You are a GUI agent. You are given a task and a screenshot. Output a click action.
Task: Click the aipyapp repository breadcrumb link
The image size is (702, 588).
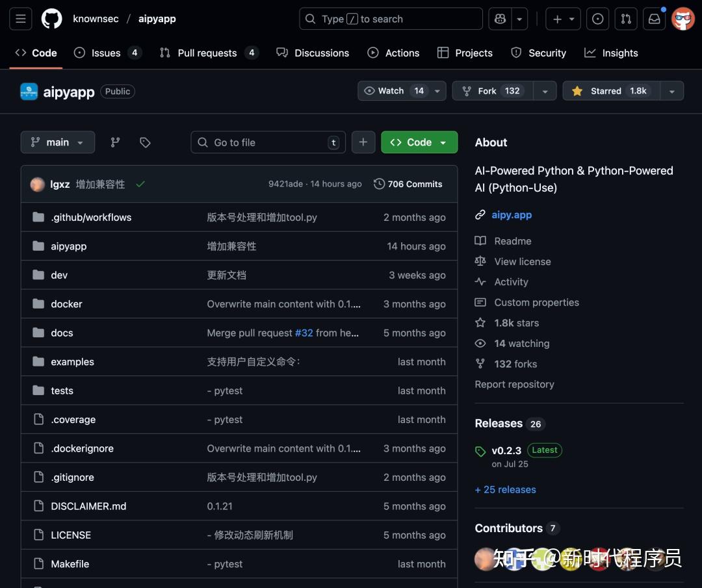coord(157,19)
